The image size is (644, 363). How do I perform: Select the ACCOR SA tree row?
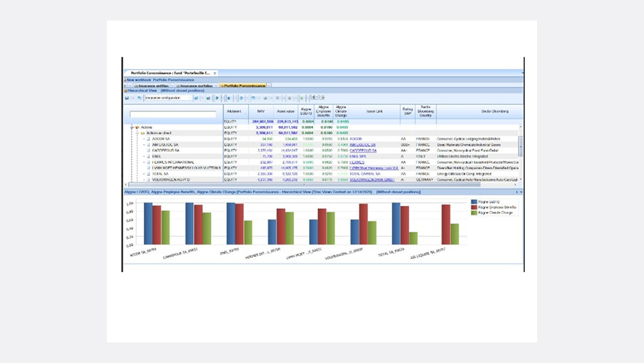tap(161, 139)
